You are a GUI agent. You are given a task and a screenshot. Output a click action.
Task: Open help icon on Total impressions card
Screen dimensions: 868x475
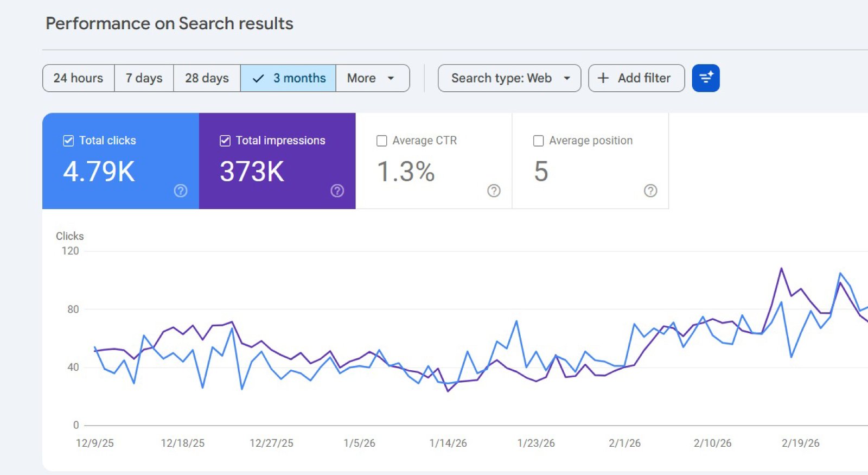[337, 191]
